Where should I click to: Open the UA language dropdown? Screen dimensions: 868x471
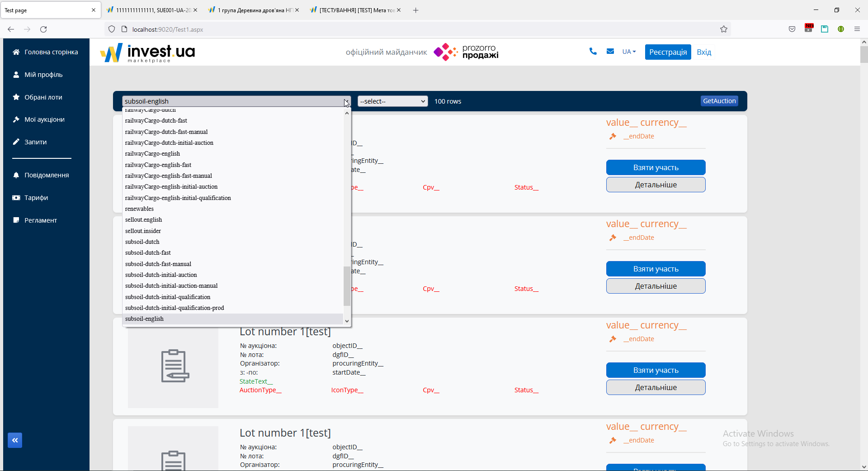click(x=629, y=52)
